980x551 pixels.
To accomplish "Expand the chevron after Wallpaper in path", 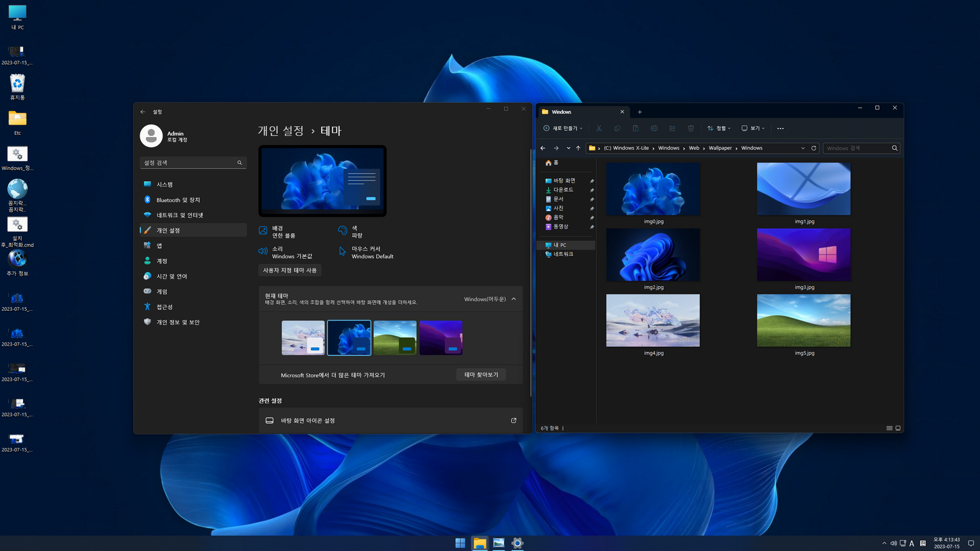I will coord(736,148).
